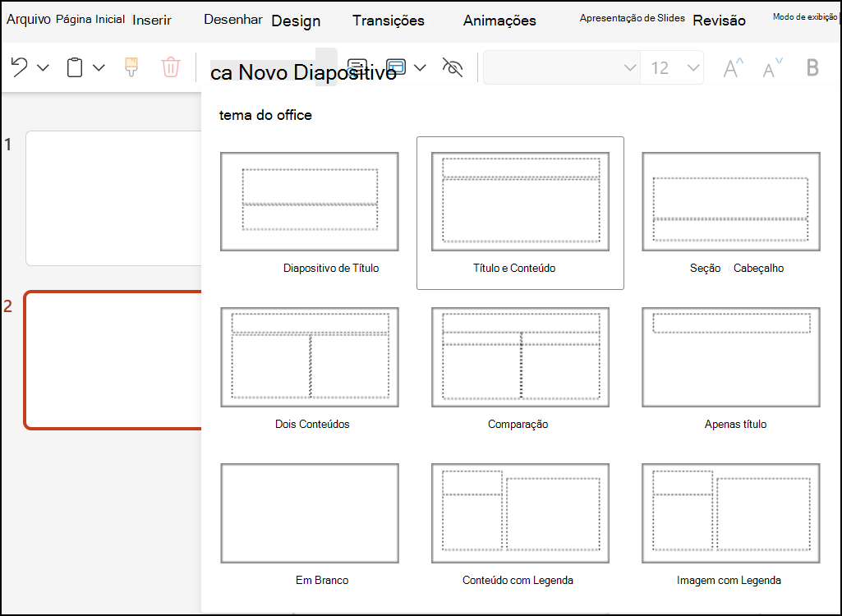Screen dimensions: 842x616
Task: Open the Inserir tab
Action: click(152, 20)
